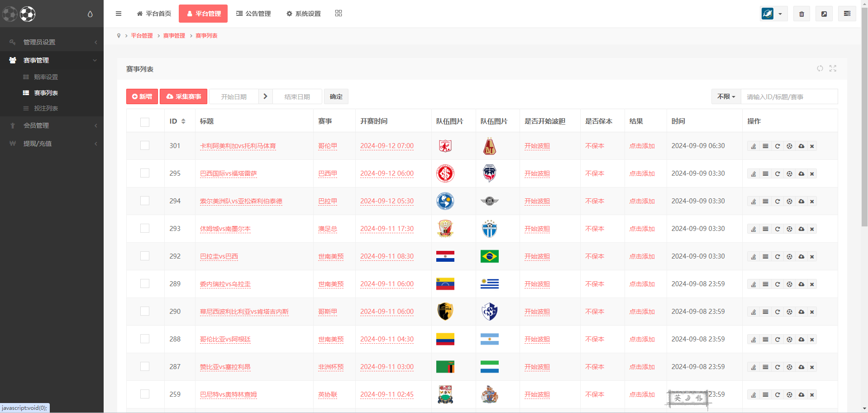This screenshot has width=868, height=413.
Task: Click the refresh icon for match 294
Action: pos(777,202)
